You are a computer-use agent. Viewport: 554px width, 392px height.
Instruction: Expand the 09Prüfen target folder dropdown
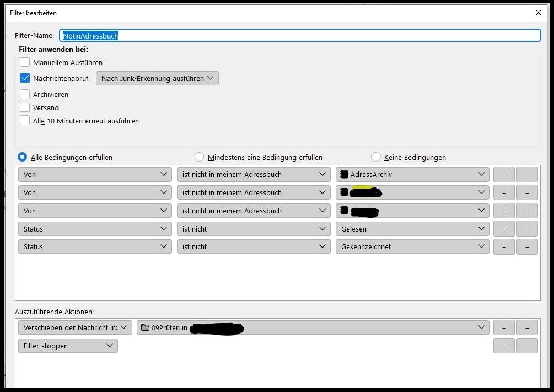312,328
